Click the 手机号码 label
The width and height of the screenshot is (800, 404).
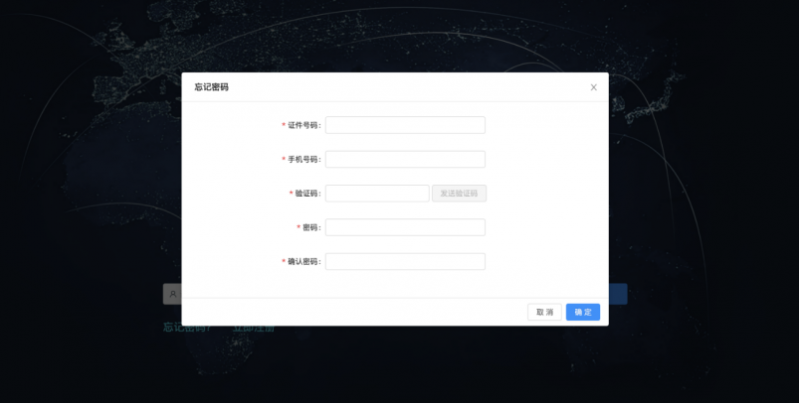(303, 159)
